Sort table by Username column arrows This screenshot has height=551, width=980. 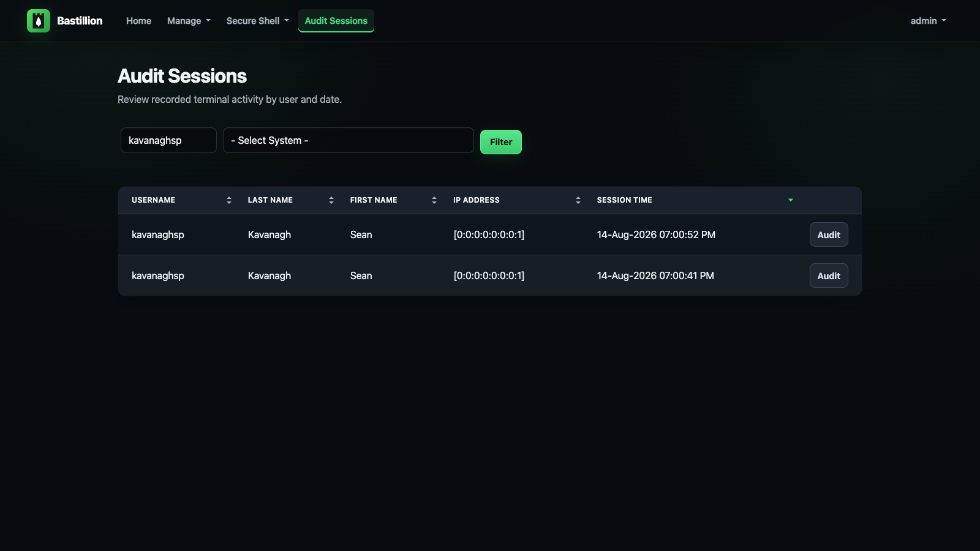tap(229, 200)
